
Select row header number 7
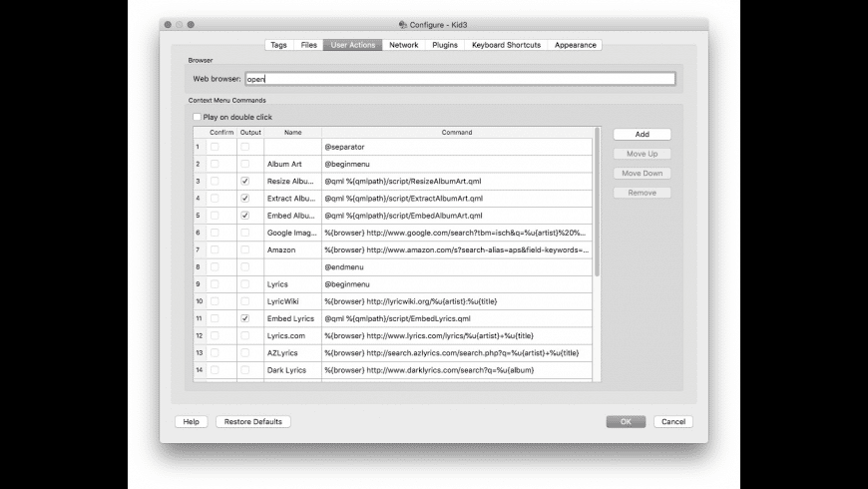(200, 249)
